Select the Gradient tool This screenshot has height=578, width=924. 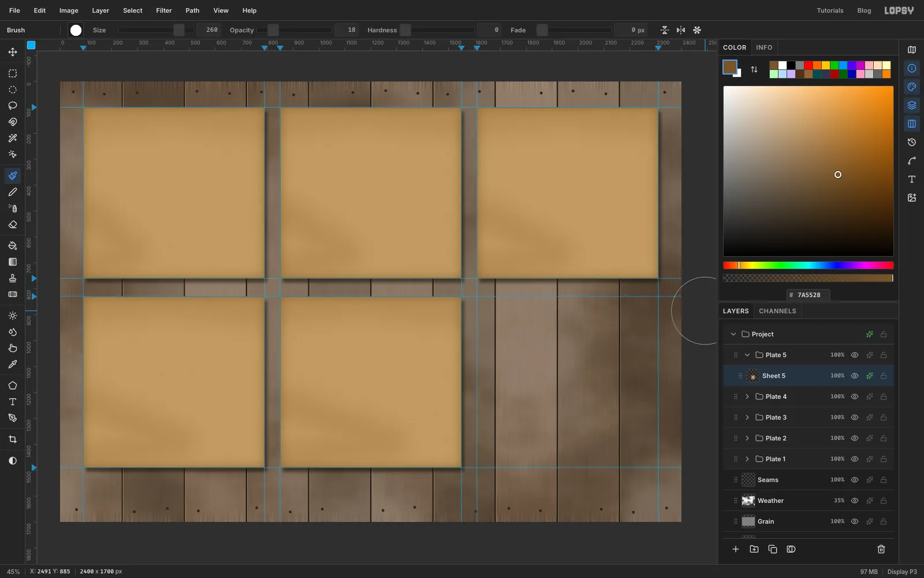coord(13,262)
